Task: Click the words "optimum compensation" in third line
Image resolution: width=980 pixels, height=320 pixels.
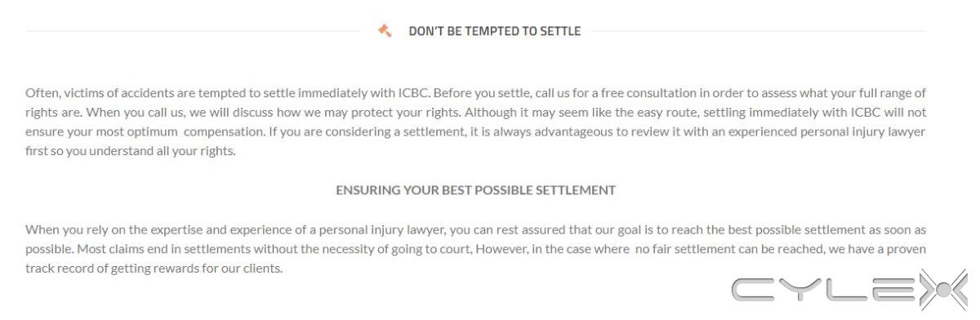Action: 197,131
